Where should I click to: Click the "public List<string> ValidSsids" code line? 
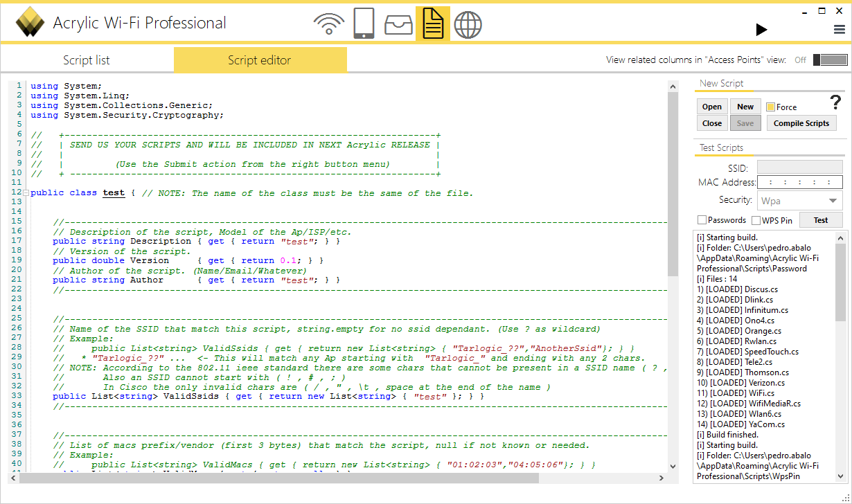(x=268, y=397)
